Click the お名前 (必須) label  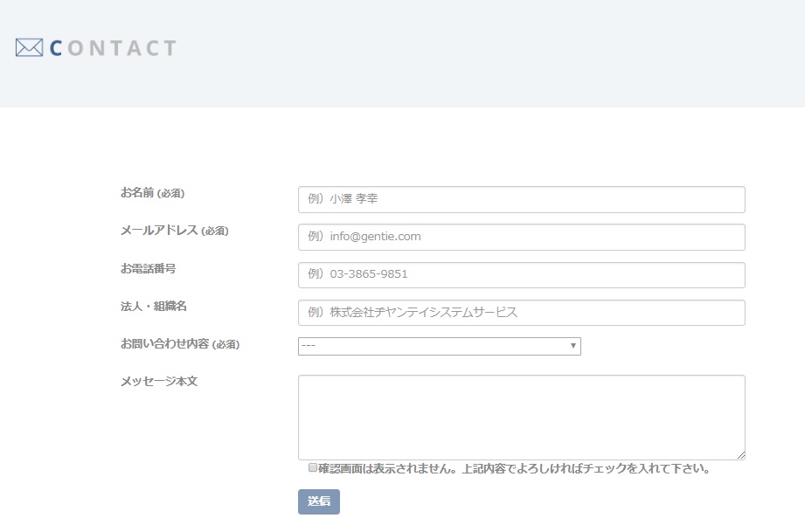(x=152, y=193)
